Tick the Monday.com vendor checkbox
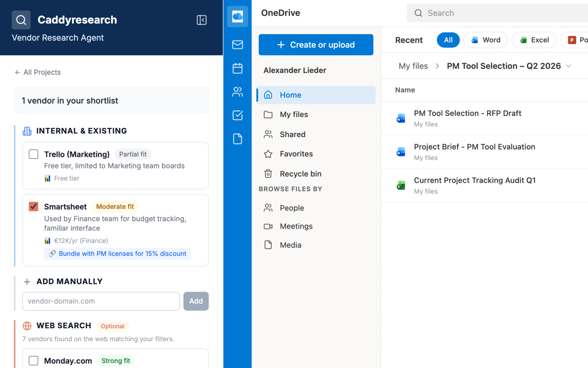The width and height of the screenshot is (588, 368). coord(33,361)
